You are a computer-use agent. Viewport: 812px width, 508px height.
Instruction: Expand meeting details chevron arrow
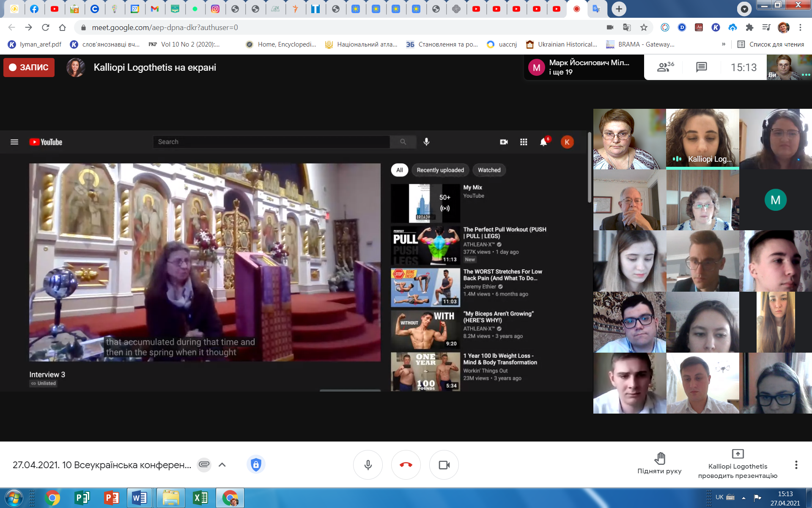222,465
